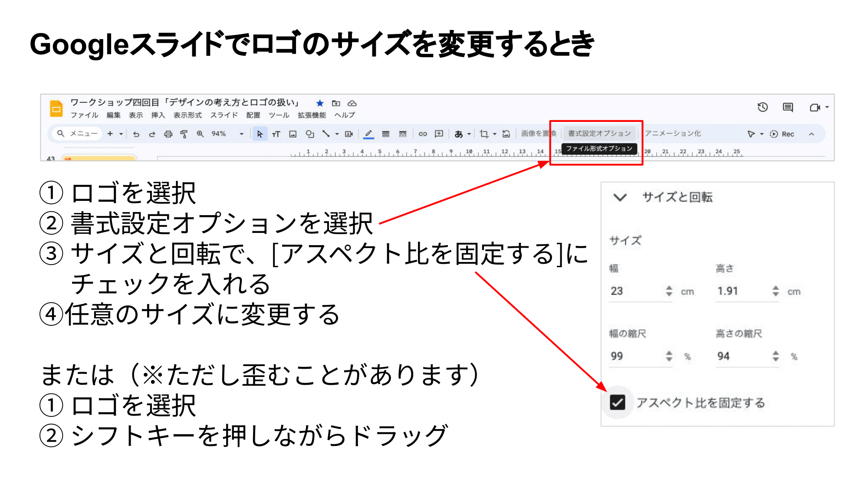Image resolution: width=868 pixels, height=488 pixels.
Task: Click the Rec record button
Action: pyautogui.click(x=782, y=134)
